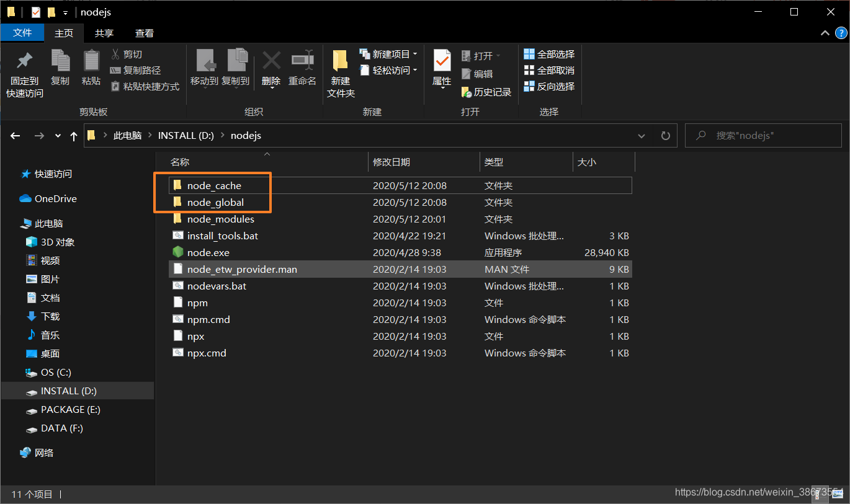Open Move to (移动到) menu
This screenshot has width=850, height=504.
point(204,68)
